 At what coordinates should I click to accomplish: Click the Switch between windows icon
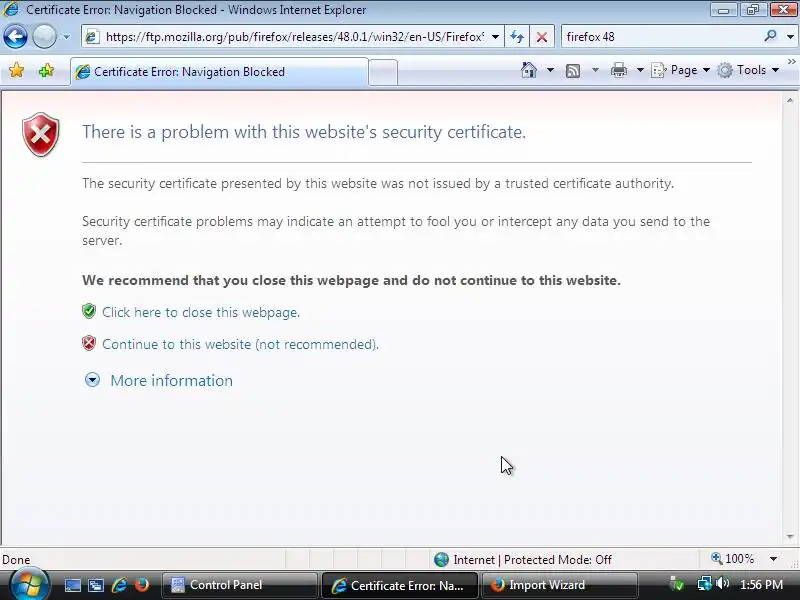96,585
